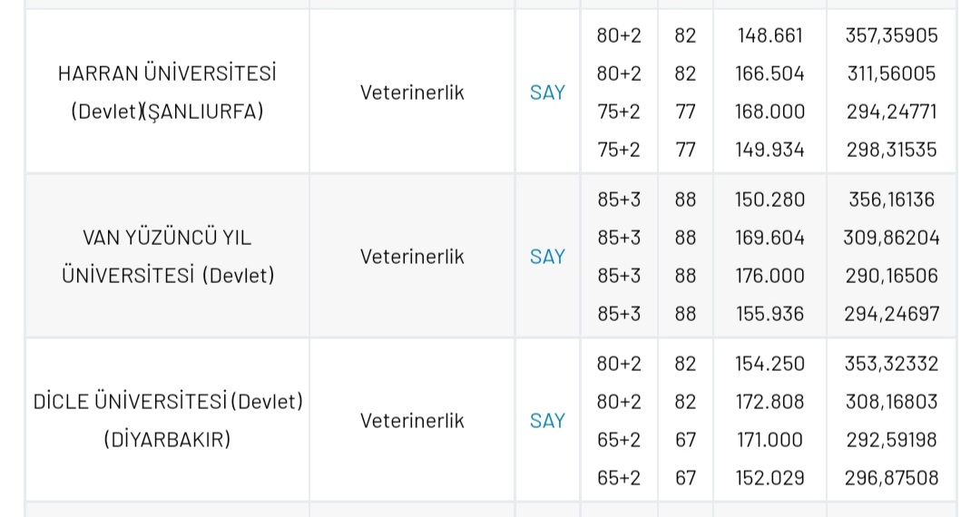Viewport: 980px width, 517px height.
Task: Select quota 85+3 in the first Van row
Action: point(619,200)
